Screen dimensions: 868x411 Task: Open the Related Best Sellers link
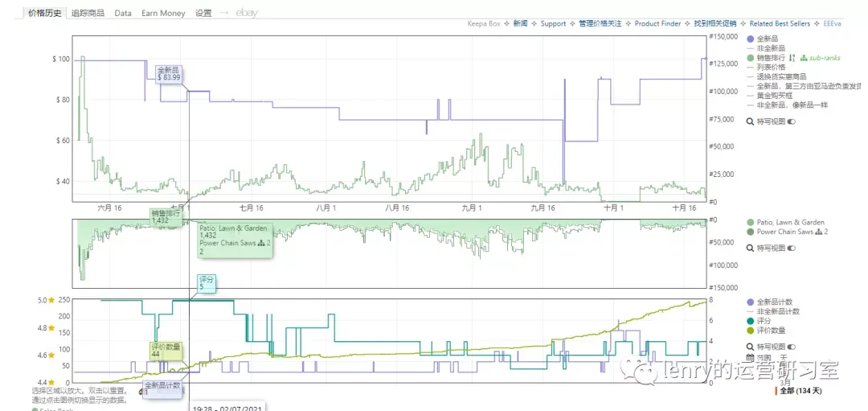(x=780, y=24)
